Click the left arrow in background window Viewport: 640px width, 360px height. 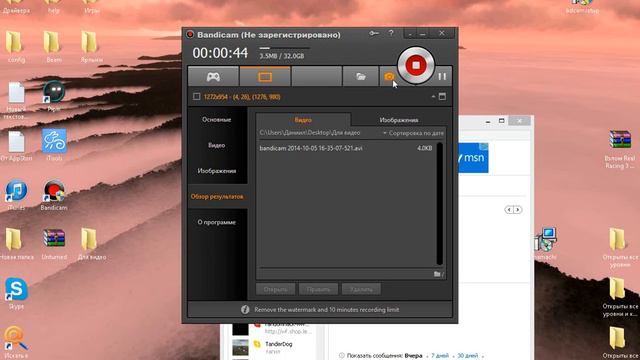509,210
